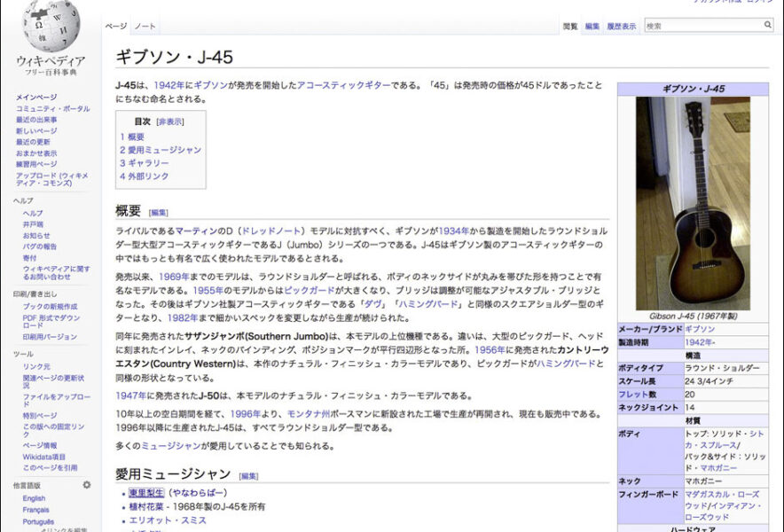Open Wikidata項目 sidebar link
Viewport: 784px width, 532px height.
44,457
